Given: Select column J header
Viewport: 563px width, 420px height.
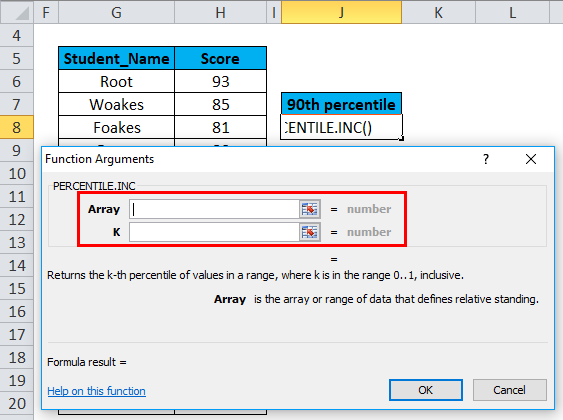Looking at the screenshot, I should pos(341,13).
